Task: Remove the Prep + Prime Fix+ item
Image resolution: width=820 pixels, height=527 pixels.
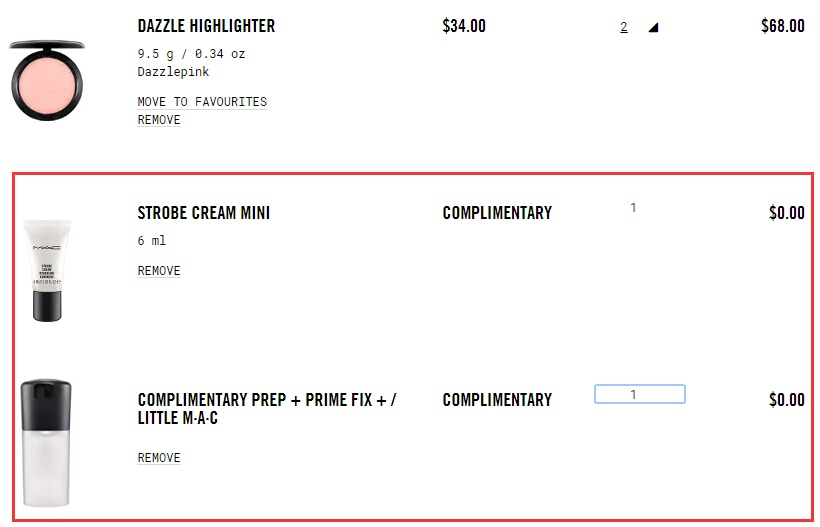Action: [x=159, y=458]
